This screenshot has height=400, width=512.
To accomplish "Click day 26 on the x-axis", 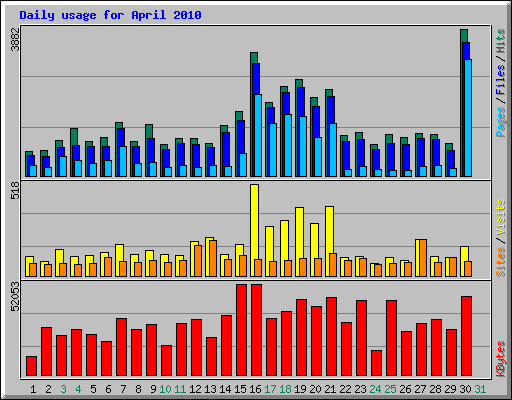I will tap(405, 389).
